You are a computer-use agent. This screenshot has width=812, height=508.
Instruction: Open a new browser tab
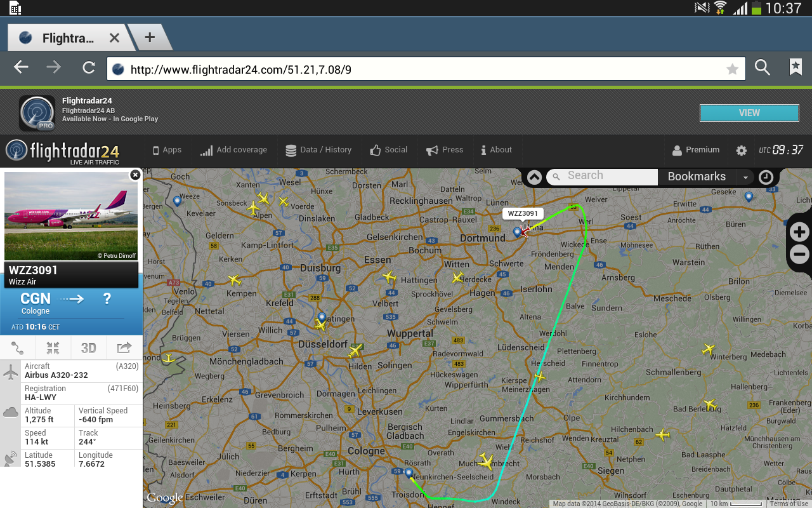coord(150,37)
